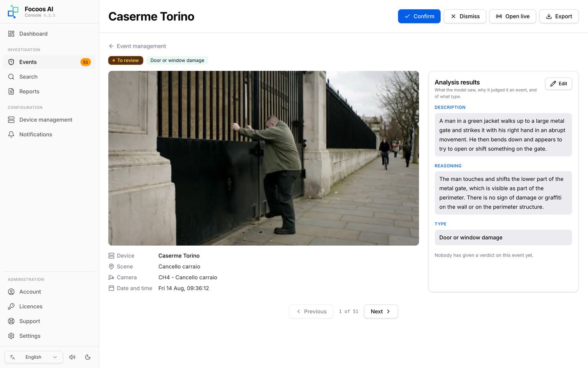Click the 1 of 51 page counter
Viewport: 588px width, 368px height.
(349, 312)
